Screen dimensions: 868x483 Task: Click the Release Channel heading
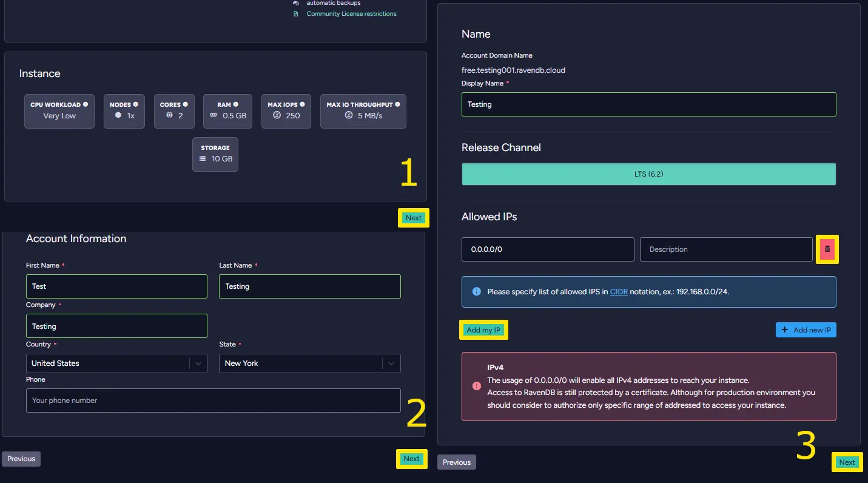pyautogui.click(x=501, y=147)
